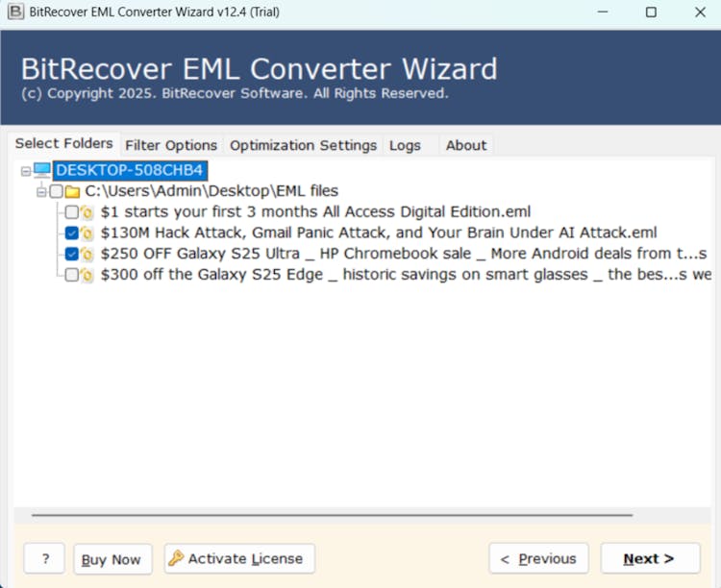
Task: Click the email icon of $130M Hack Attack file
Action: point(87,233)
